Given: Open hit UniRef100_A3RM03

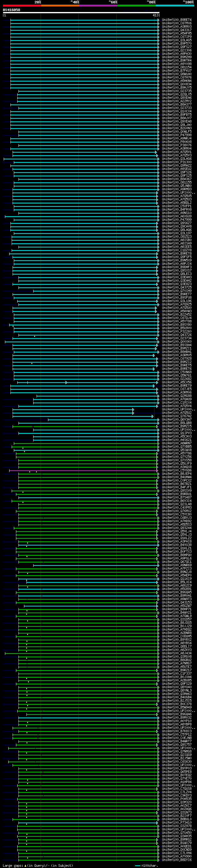Looking at the screenshot, I should pyautogui.click(x=176, y=26).
